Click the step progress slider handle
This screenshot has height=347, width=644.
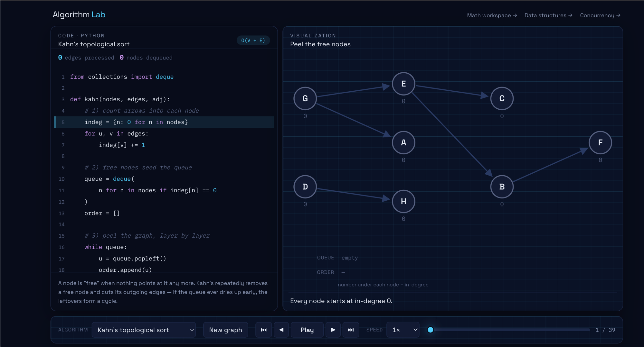point(431,330)
